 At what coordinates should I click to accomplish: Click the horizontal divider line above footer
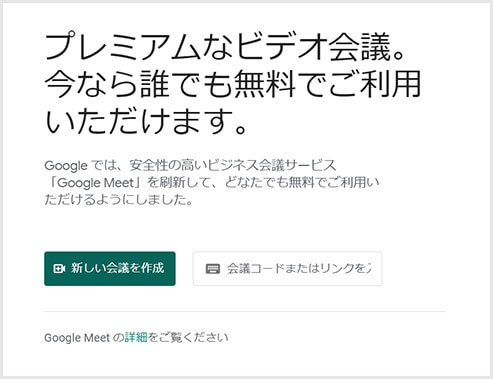coord(245,312)
